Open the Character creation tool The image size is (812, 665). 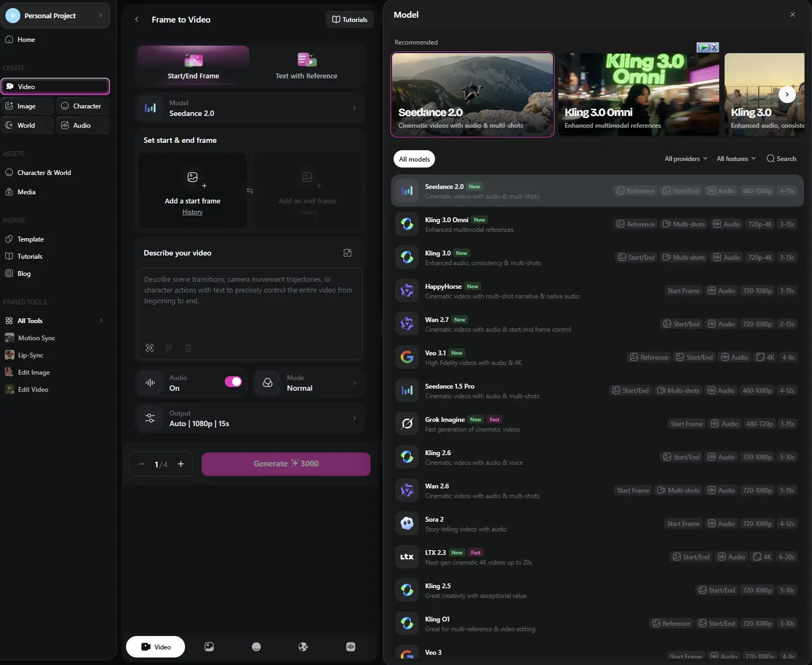pos(83,106)
